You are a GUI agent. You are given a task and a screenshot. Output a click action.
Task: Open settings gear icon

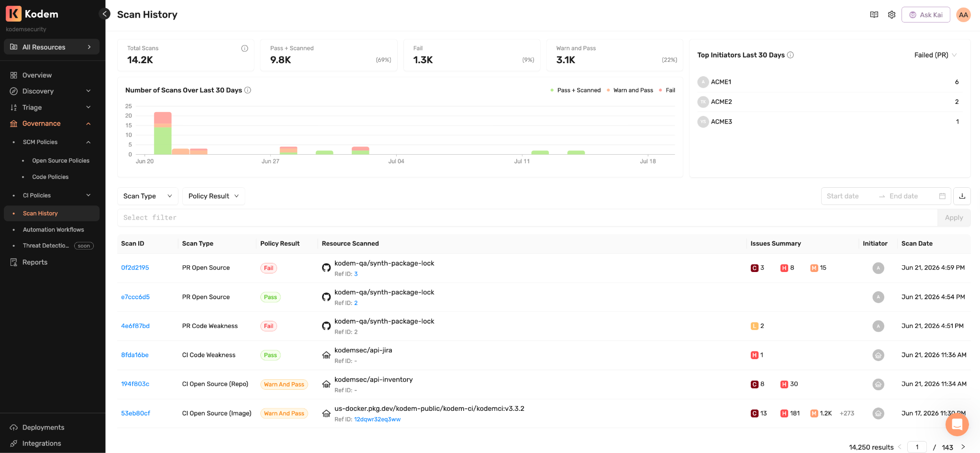[x=891, y=15]
